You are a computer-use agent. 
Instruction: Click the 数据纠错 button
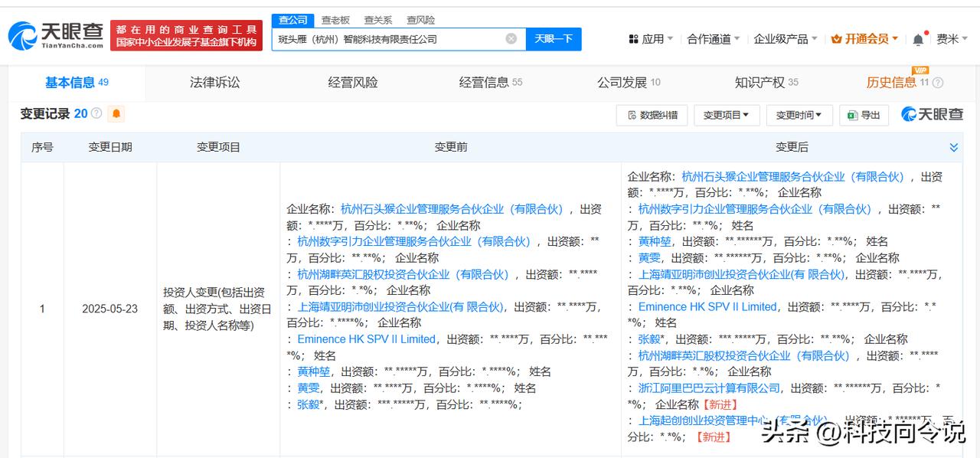(x=652, y=115)
